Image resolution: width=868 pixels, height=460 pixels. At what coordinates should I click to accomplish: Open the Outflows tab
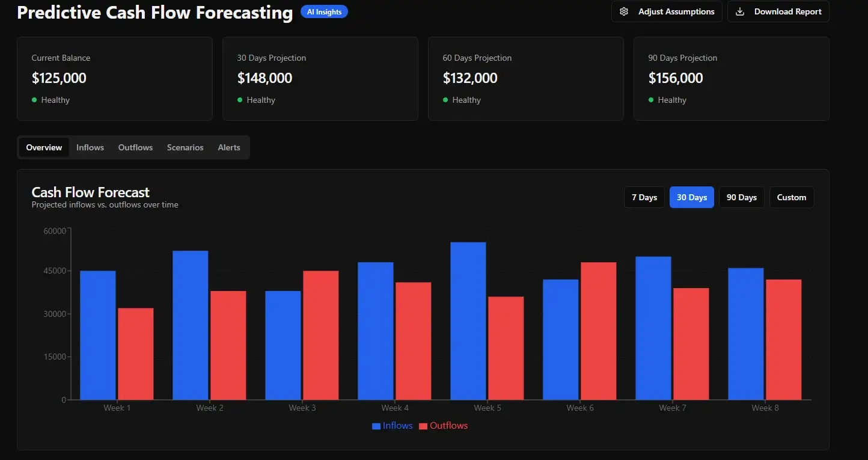135,147
